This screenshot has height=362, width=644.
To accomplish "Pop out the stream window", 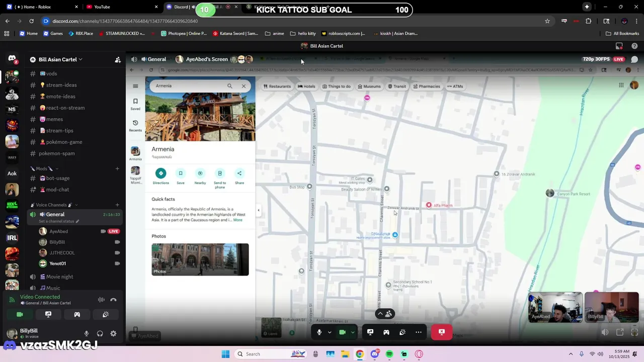I will pyautogui.click(x=620, y=332).
